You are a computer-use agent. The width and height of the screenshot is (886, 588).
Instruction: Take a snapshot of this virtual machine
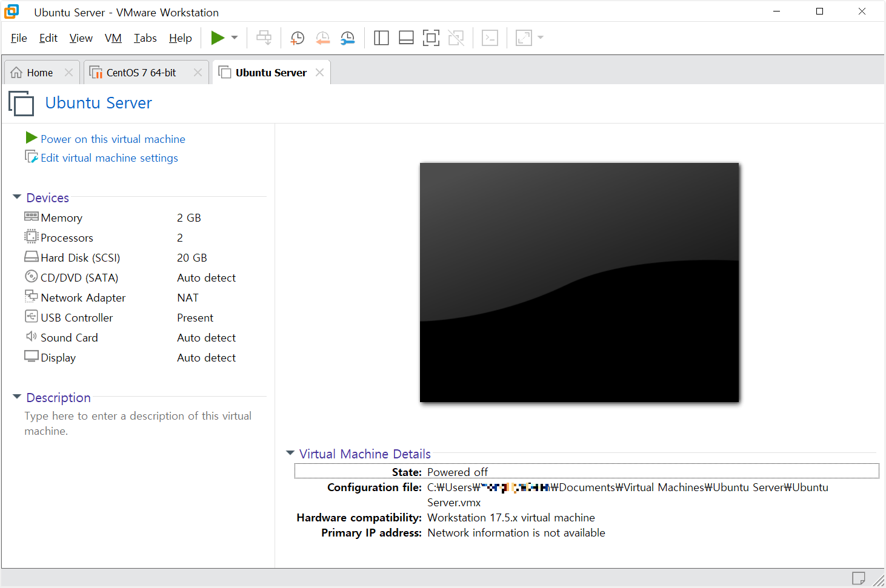click(297, 38)
